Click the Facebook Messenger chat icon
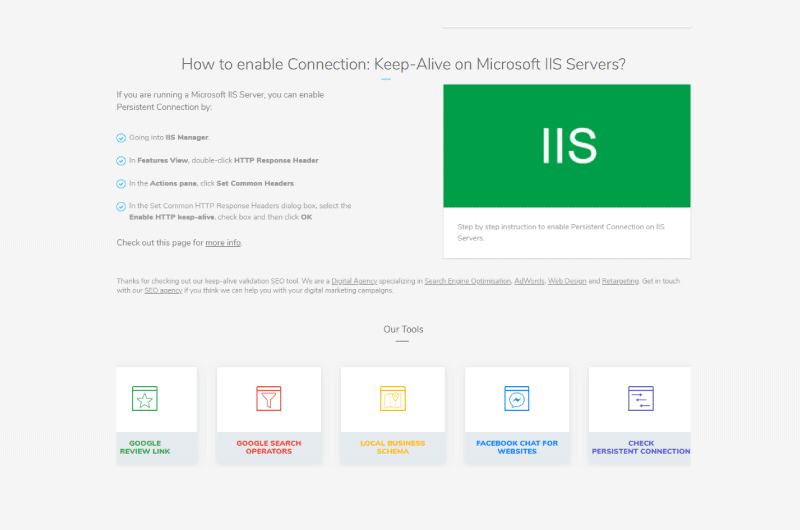Screen dimensions: 800x530 (x=517, y=398)
